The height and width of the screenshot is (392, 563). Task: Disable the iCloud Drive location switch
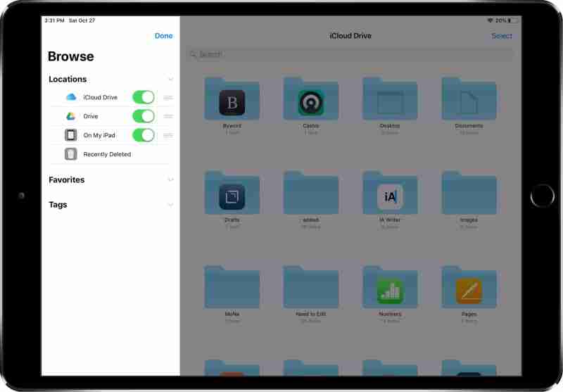click(x=144, y=97)
